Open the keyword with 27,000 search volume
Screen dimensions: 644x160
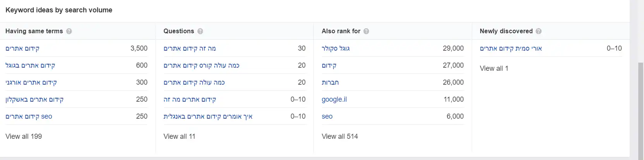coord(329,65)
